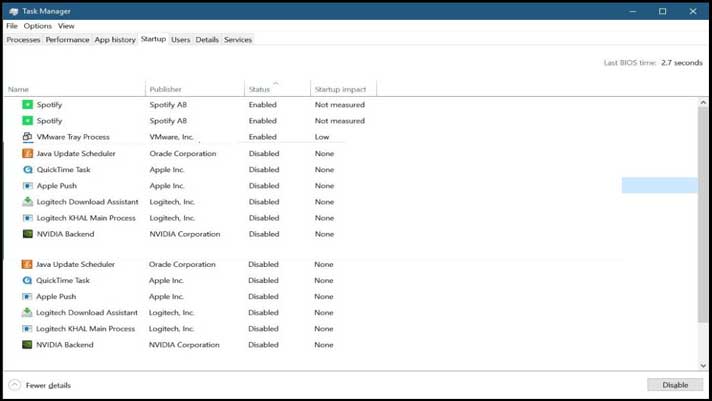Collapse view with the Fewer details chevron
This screenshot has width=712, height=401.
(x=15, y=385)
